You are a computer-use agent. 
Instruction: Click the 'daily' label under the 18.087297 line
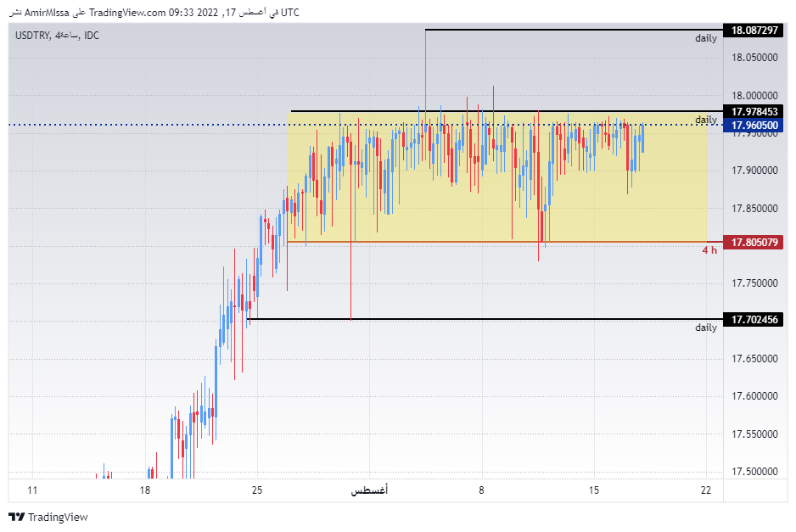tap(706, 38)
